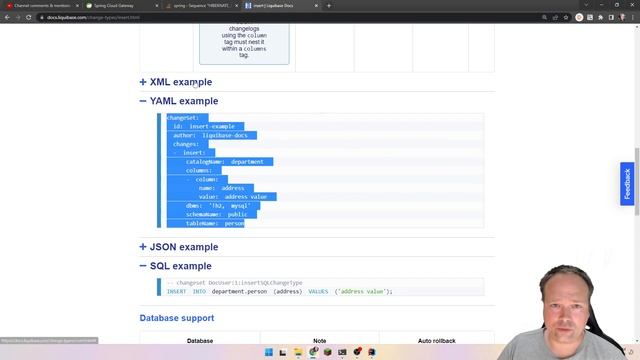Click the 'id: insert-example' YAML line
Image resolution: width=640 pixels, height=360 pixels.
204,127
